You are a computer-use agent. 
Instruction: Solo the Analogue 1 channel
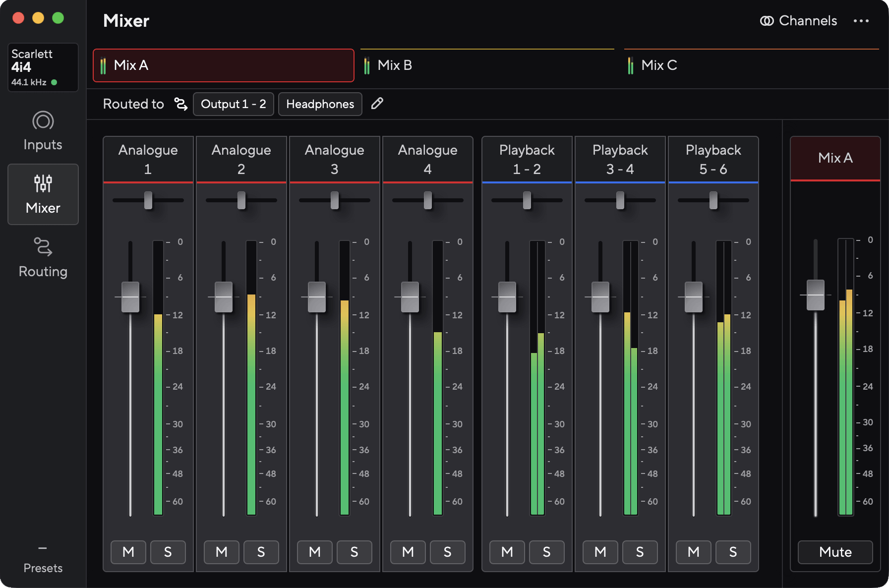pyautogui.click(x=168, y=552)
